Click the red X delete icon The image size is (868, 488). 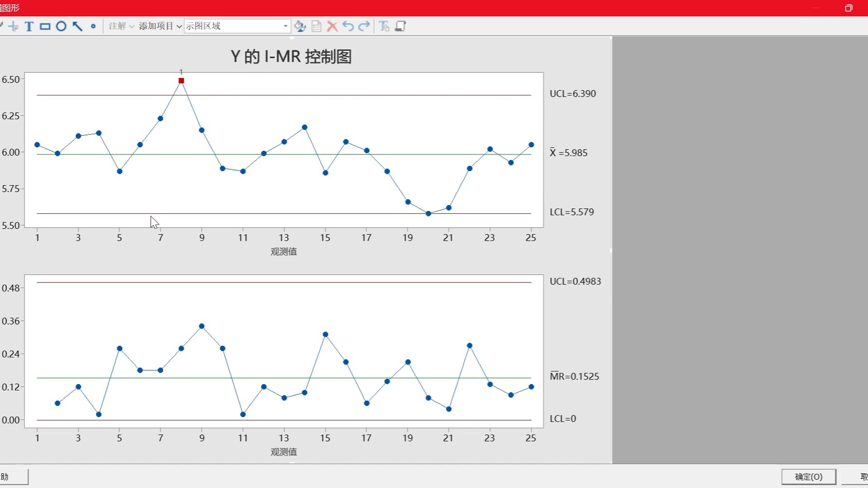point(332,26)
